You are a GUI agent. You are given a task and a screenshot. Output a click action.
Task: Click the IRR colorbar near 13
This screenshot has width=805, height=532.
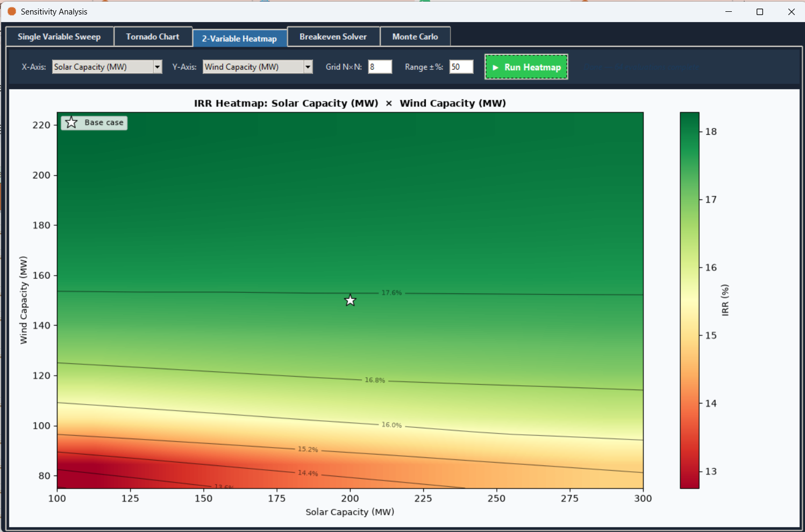click(689, 471)
